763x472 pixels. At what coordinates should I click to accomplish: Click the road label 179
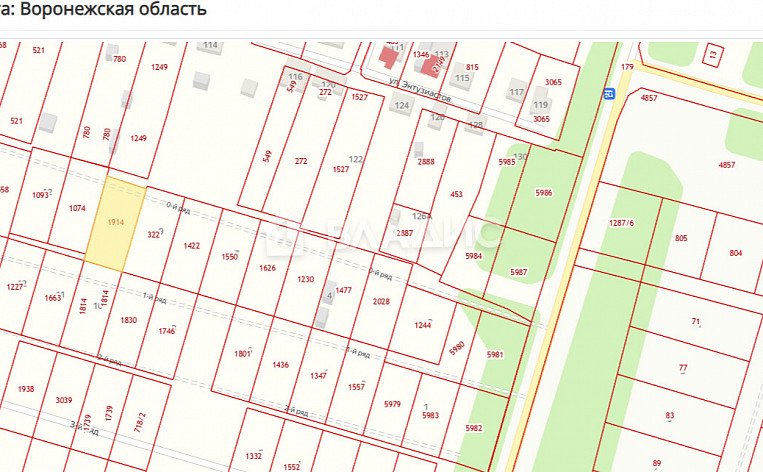click(627, 67)
